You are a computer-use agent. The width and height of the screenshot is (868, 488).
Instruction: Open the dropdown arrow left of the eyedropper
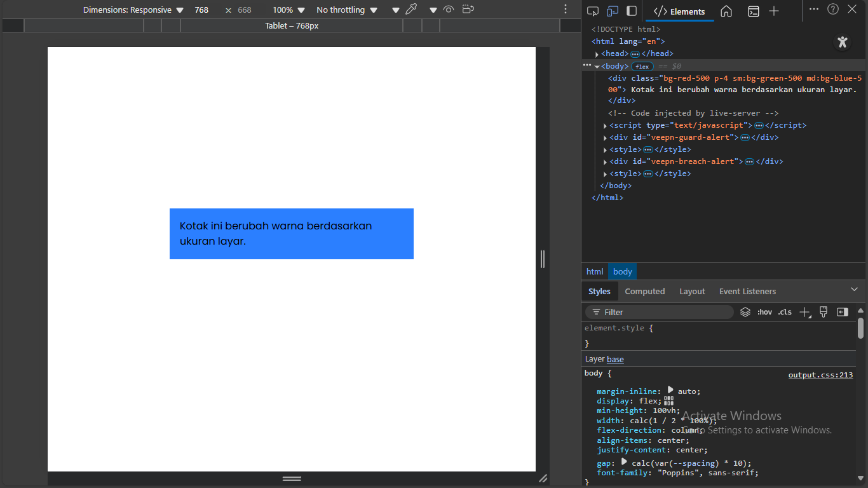[x=396, y=10]
